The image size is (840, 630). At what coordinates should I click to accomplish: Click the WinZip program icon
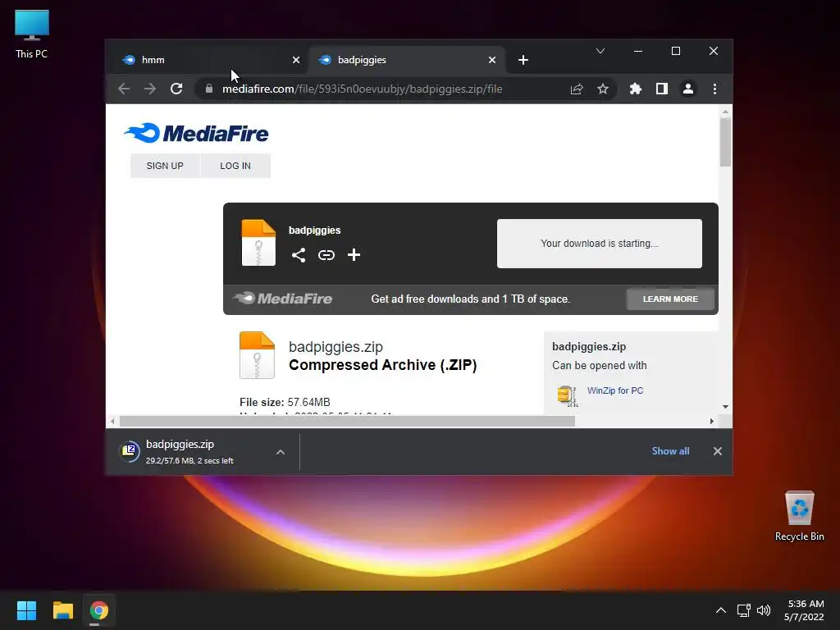point(568,396)
